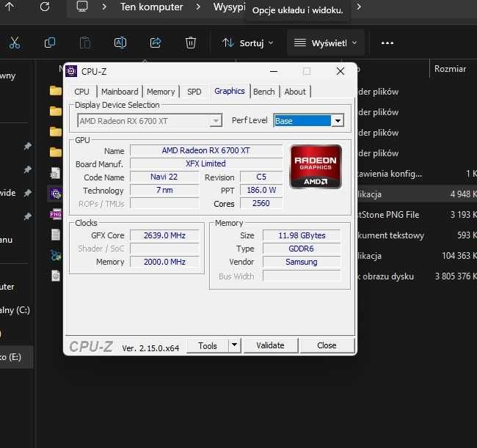The image size is (477, 448).
Task: Click the 2000.0 MHz memory clock value
Action: coord(164,262)
